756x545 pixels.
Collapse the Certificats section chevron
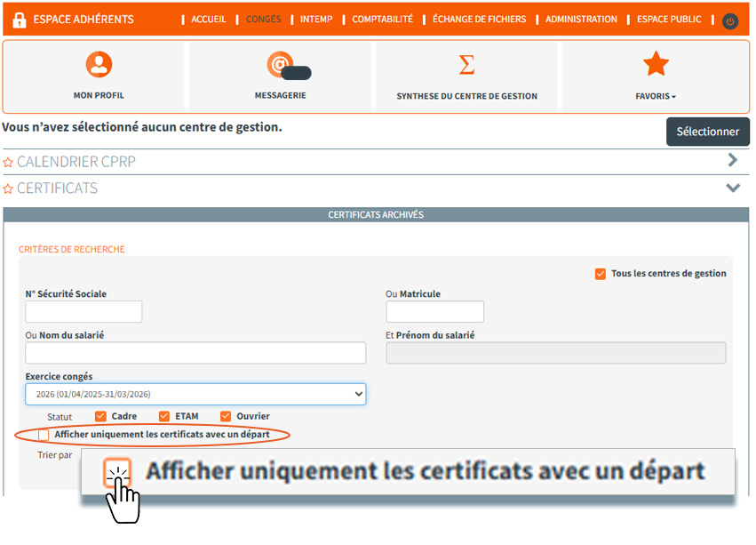coord(732,188)
